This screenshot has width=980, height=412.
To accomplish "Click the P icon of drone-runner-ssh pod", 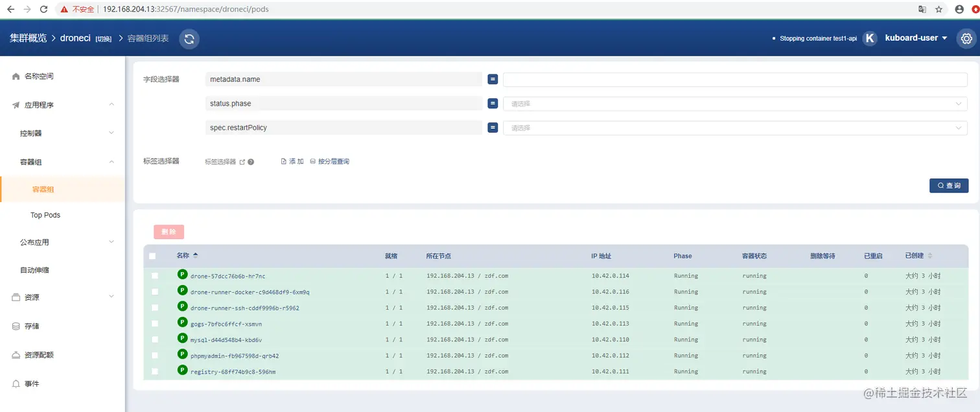I will (182, 306).
